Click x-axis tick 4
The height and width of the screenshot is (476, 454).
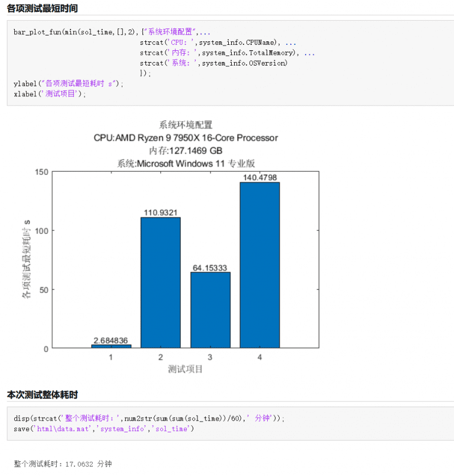tap(260, 357)
